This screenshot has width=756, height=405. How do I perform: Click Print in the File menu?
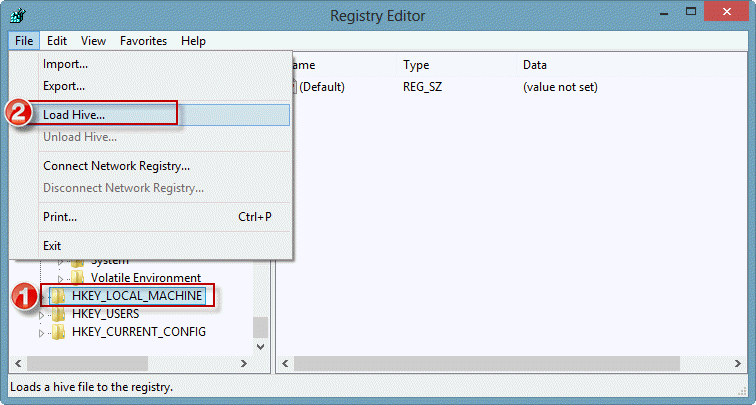pos(60,216)
